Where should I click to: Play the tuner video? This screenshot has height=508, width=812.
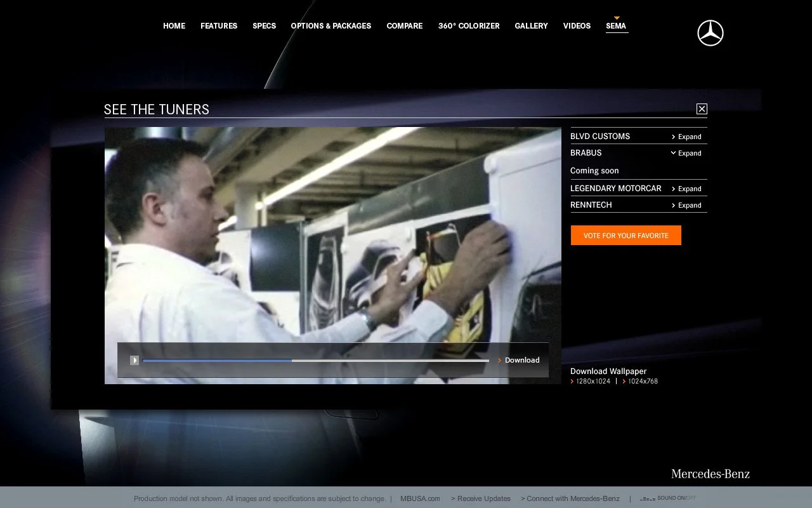click(x=134, y=360)
